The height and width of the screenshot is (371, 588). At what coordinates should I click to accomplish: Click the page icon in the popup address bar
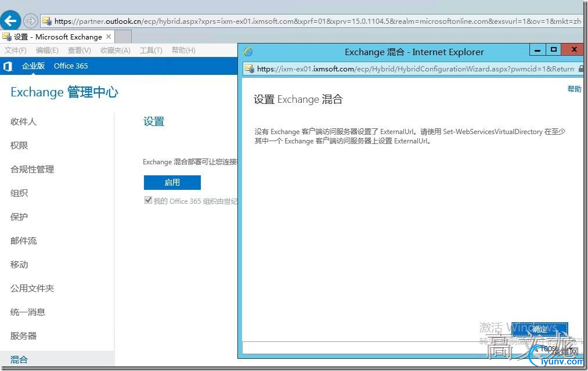click(250, 69)
